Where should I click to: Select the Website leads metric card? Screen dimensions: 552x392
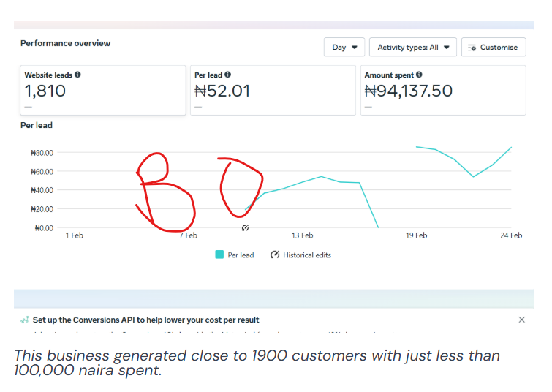tap(103, 90)
